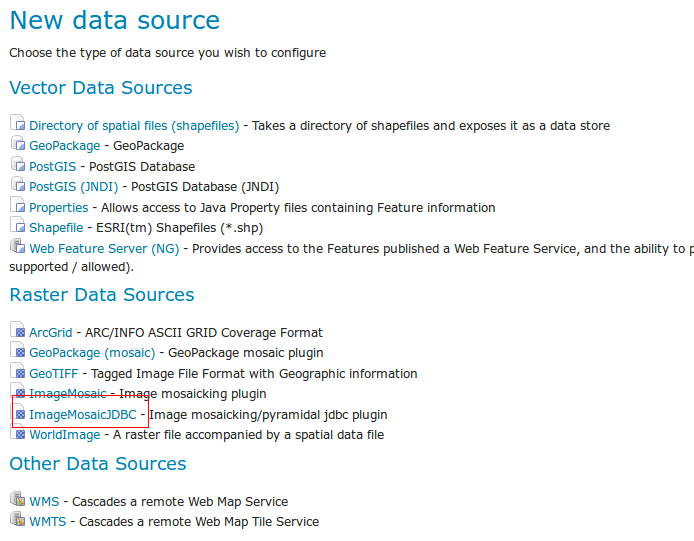Click the Properties data store icon
The width and height of the screenshot is (694, 541).
(x=18, y=205)
